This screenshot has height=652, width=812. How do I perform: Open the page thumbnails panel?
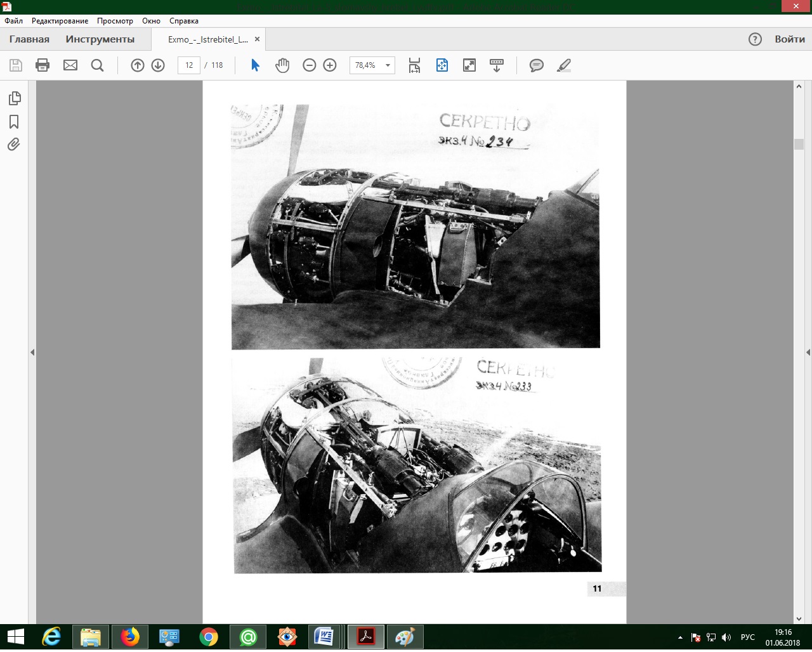(14, 98)
